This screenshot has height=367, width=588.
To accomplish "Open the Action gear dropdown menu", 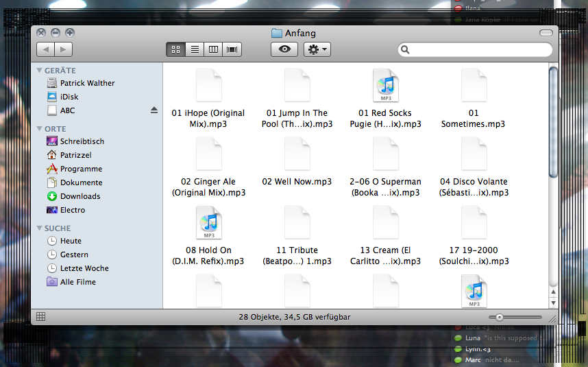I will [317, 49].
